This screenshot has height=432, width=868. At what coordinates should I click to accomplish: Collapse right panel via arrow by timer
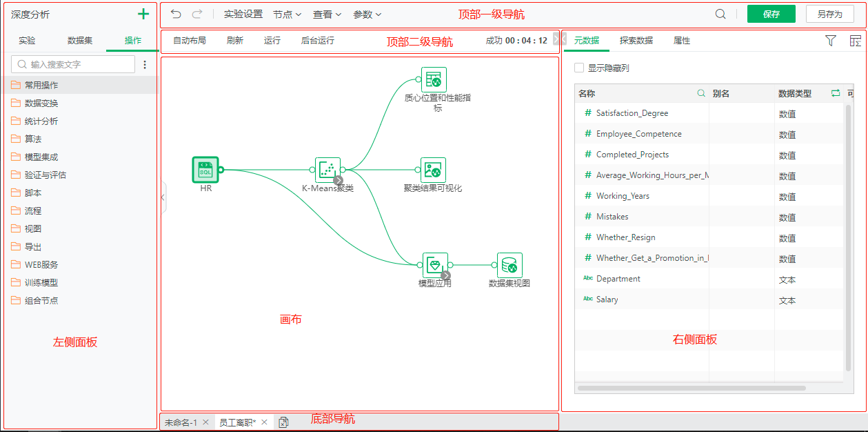pyautogui.click(x=557, y=39)
